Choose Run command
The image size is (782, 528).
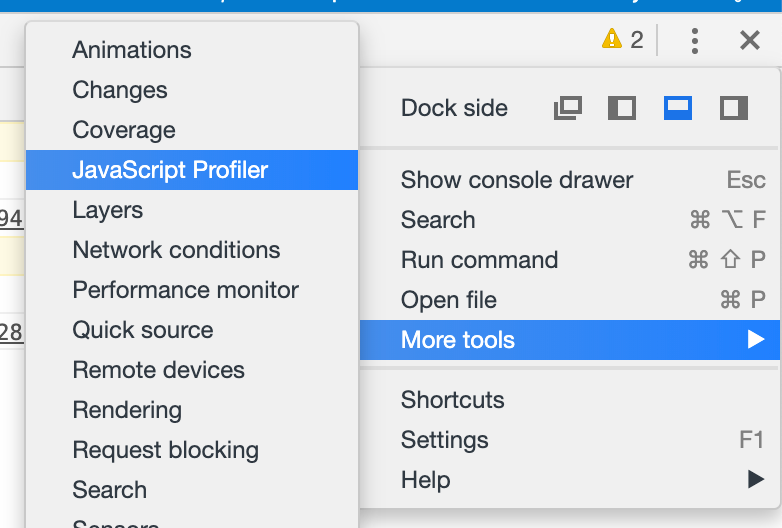click(570, 260)
